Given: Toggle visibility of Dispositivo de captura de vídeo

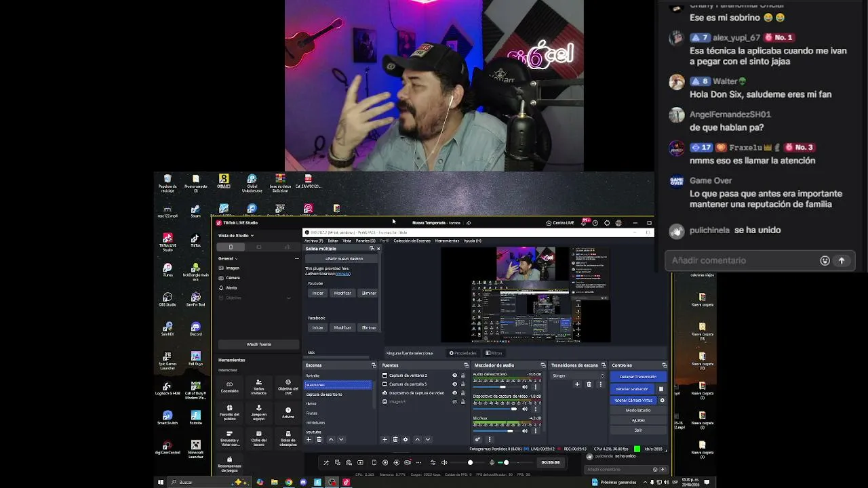Looking at the screenshot, I should tap(455, 393).
